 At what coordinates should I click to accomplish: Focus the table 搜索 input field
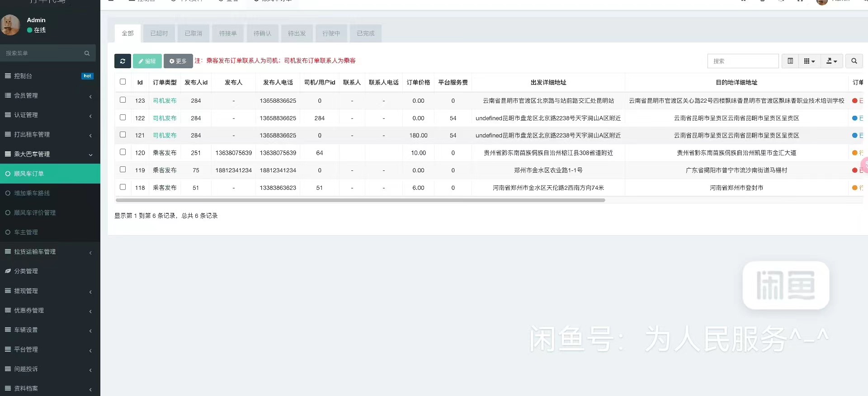click(x=743, y=61)
